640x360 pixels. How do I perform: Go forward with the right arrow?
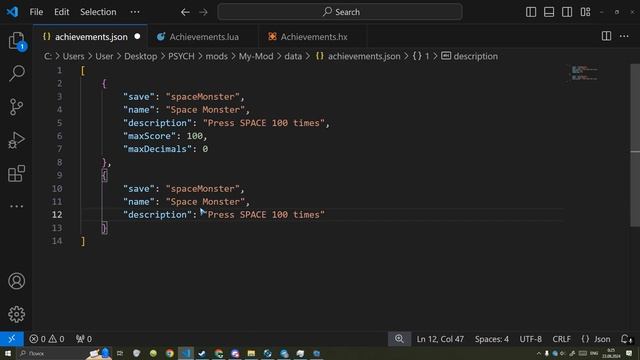click(203, 12)
